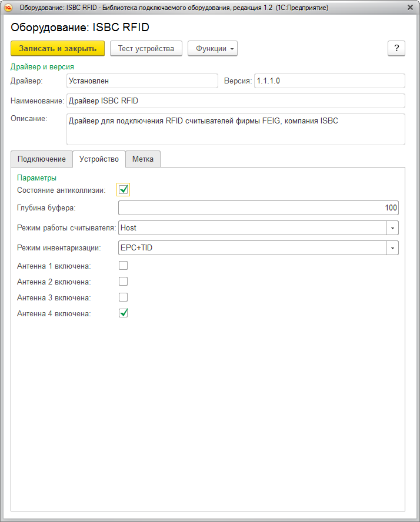420x522 pixels.
Task: Switch to the Подключение tab
Action: [42, 159]
